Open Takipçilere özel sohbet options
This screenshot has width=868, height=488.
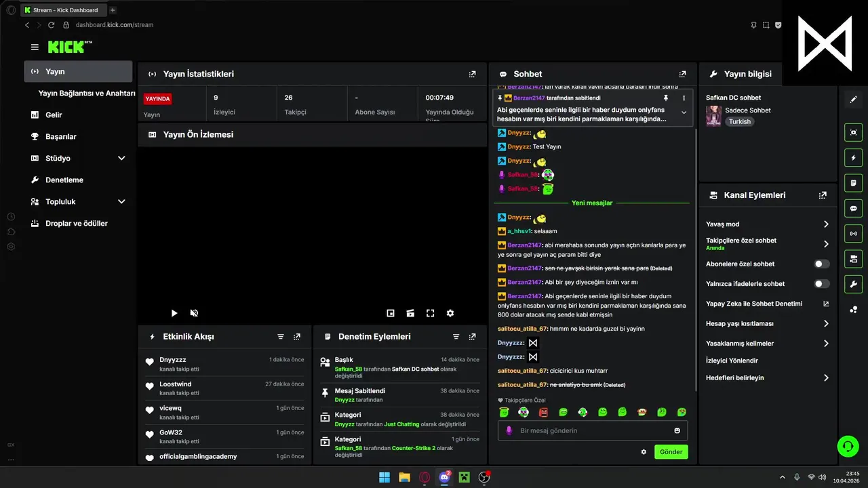(767, 244)
